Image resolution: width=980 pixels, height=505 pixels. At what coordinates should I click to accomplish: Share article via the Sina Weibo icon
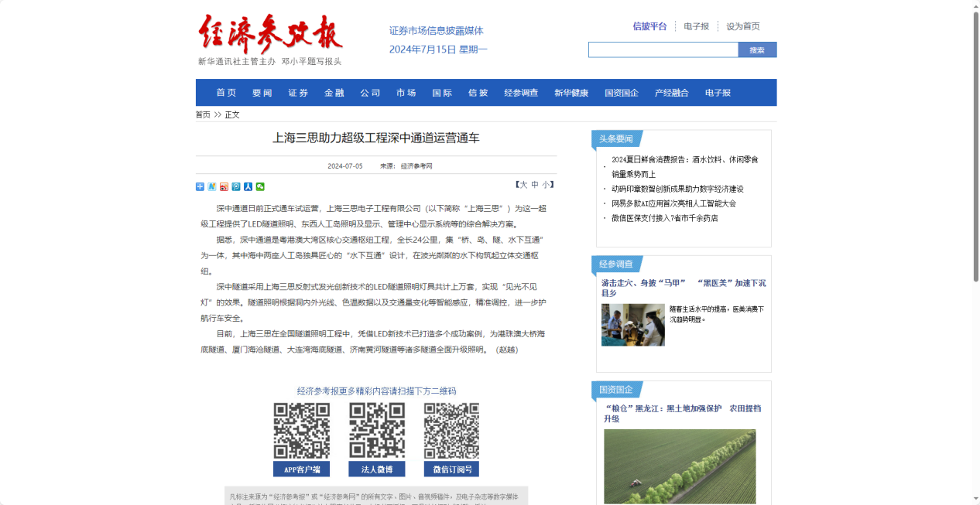222,186
